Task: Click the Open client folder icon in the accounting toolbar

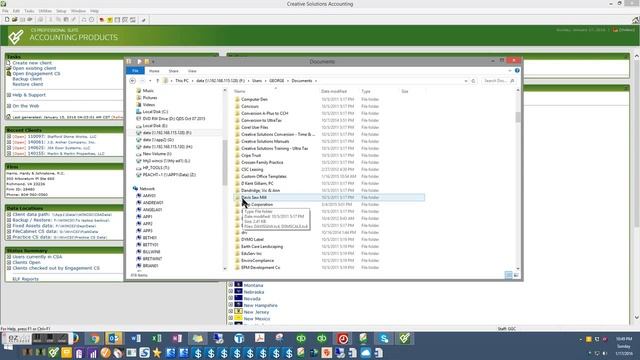Action: (x=15, y=20)
